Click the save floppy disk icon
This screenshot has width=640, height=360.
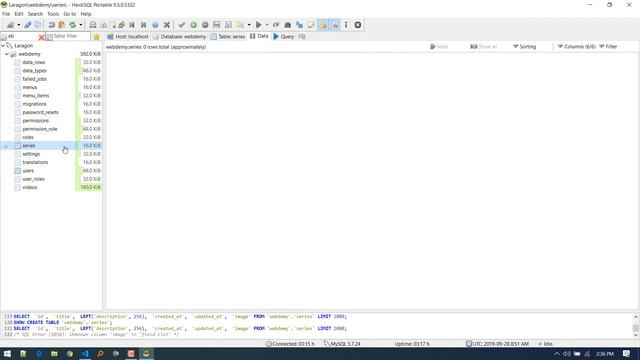(x=216, y=25)
